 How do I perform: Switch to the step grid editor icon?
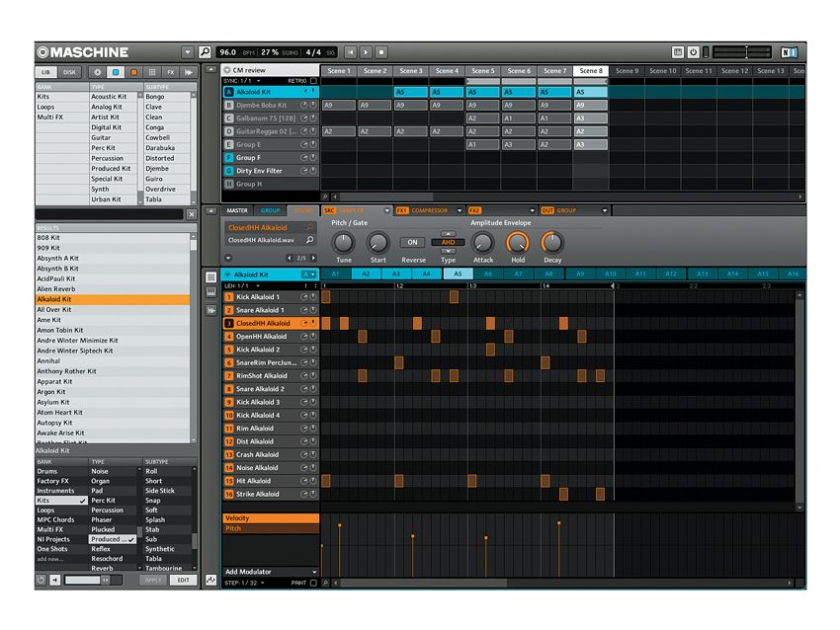[x=211, y=276]
